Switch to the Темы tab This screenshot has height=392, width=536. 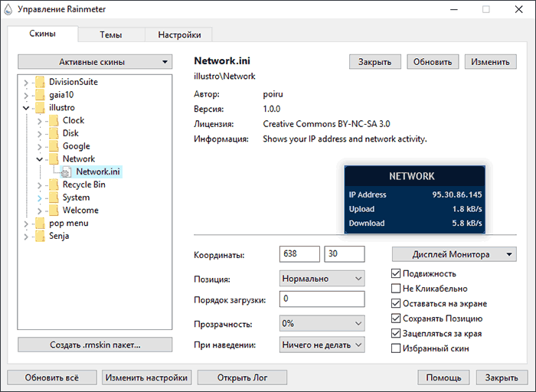(x=111, y=34)
